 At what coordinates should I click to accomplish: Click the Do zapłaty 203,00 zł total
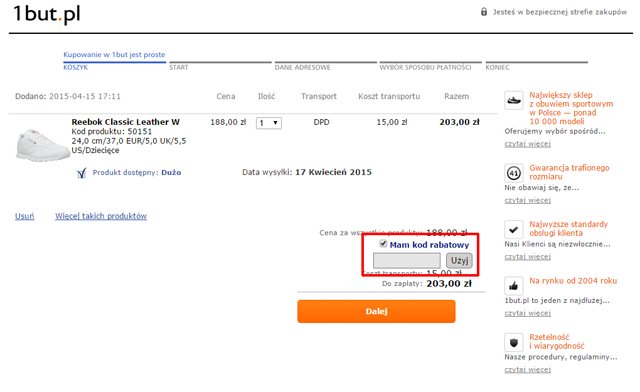point(427,283)
